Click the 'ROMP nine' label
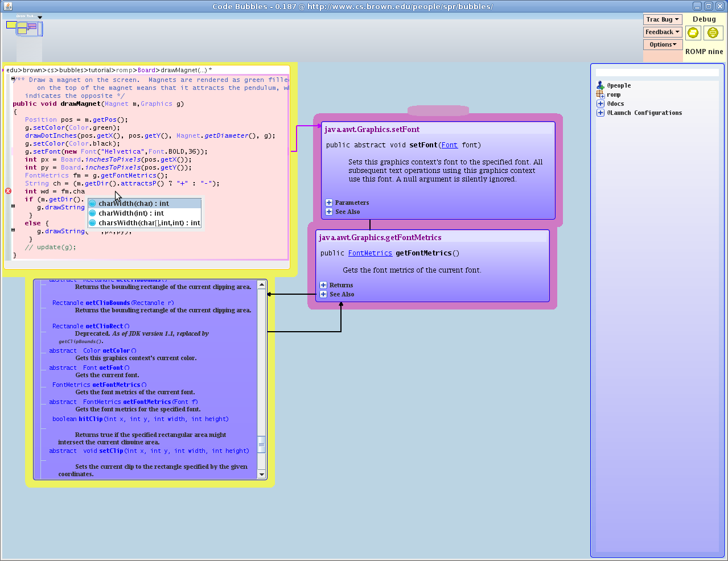This screenshot has height=561, width=728. coord(704,51)
